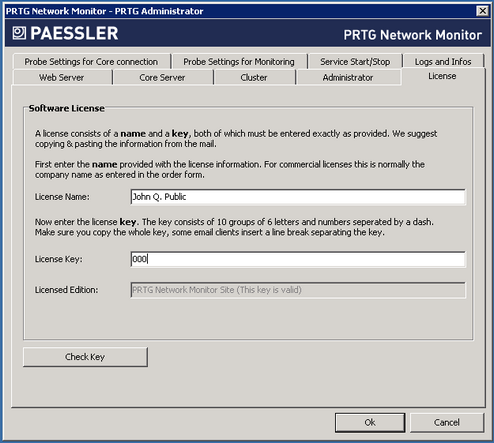Click the Licensed Edition read-only field
The width and height of the screenshot is (494, 443).
click(298, 290)
